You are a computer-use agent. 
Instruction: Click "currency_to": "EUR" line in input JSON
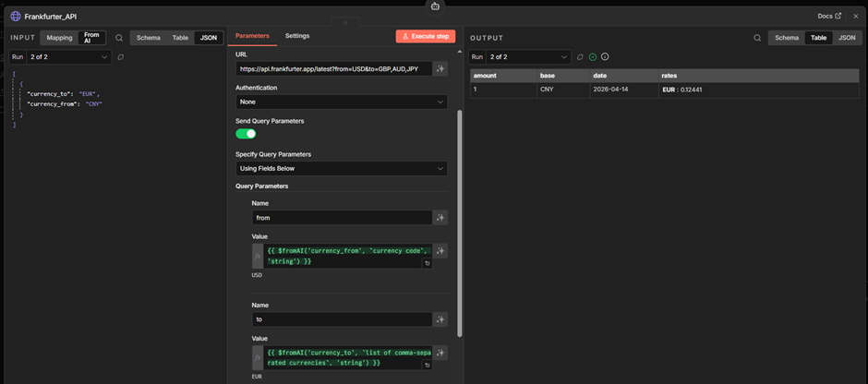coord(63,94)
